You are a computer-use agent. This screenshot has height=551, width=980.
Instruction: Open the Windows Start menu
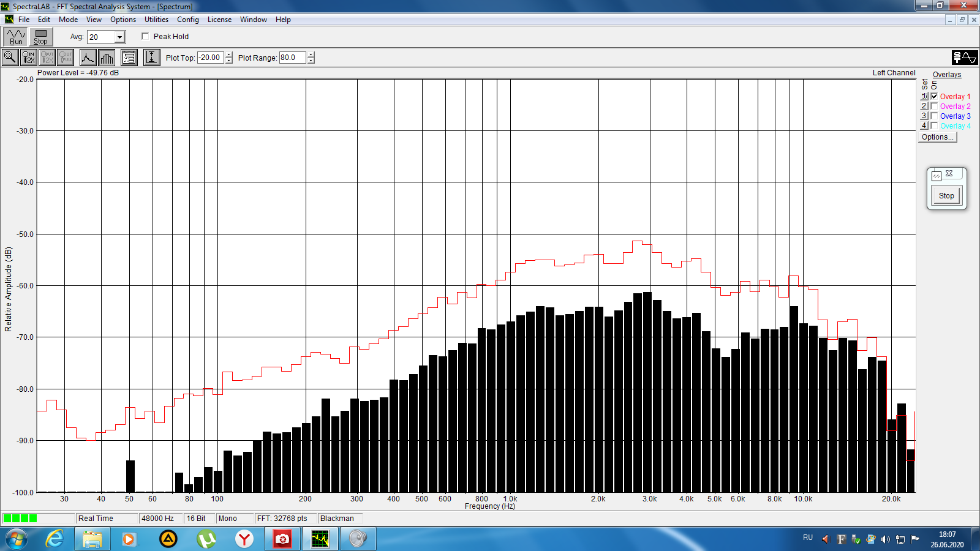pyautogui.click(x=17, y=539)
